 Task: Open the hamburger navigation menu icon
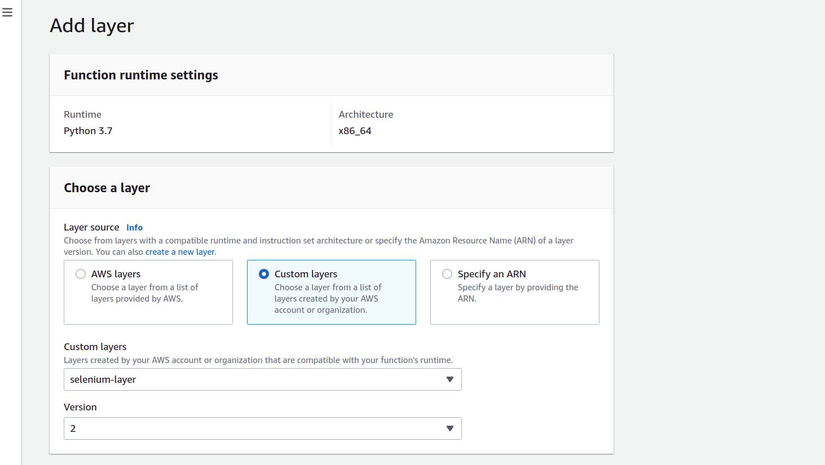[x=7, y=13]
